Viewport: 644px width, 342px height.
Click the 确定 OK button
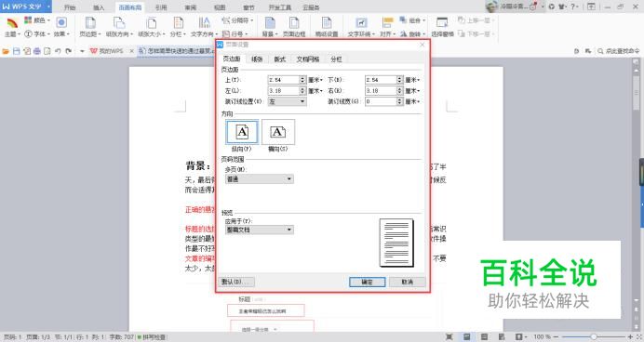point(368,283)
